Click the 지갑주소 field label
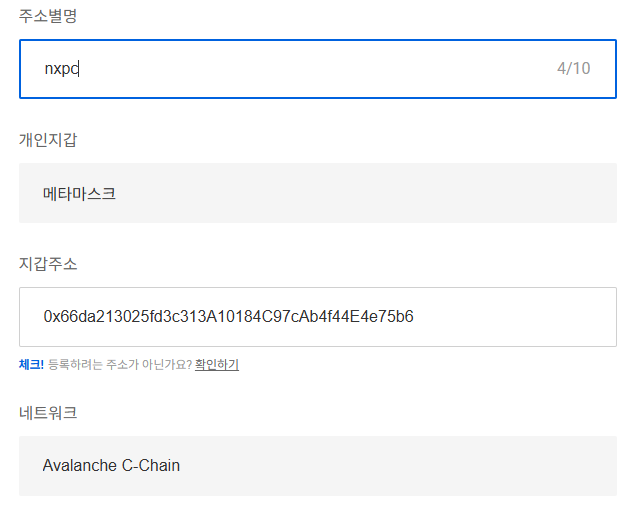The image size is (626, 507). point(48,264)
